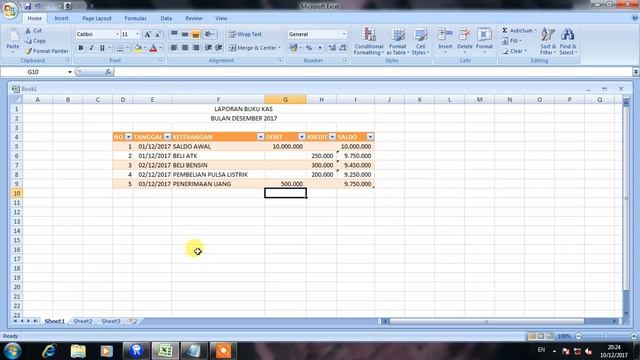Toggle Middle Align vertical alignment
Image resolution: width=640 pixels, height=360 pixels.
(x=185, y=34)
